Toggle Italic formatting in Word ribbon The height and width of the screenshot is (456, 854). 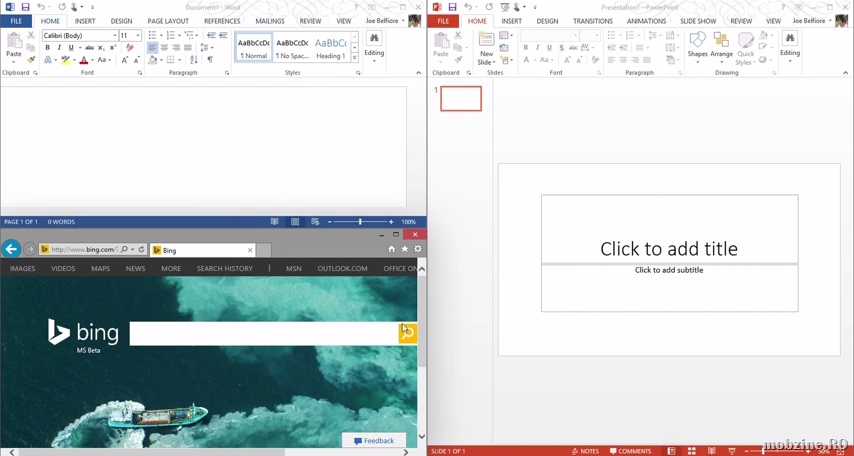59,47
